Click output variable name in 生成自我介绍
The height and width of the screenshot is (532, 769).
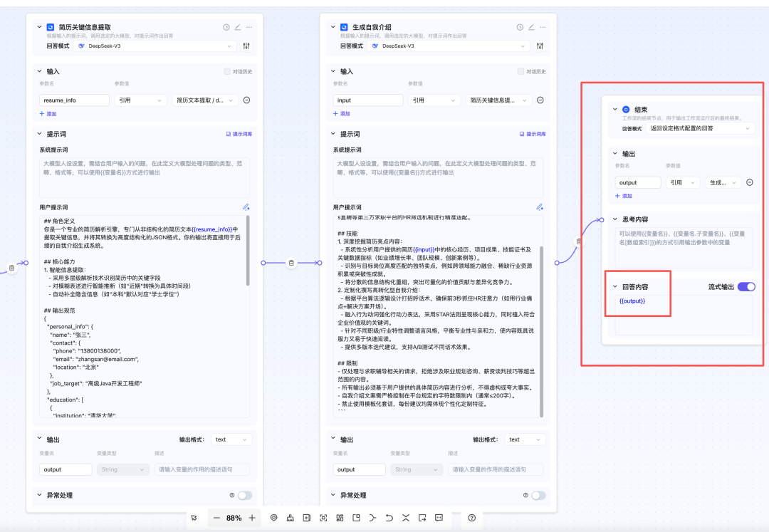point(359,469)
